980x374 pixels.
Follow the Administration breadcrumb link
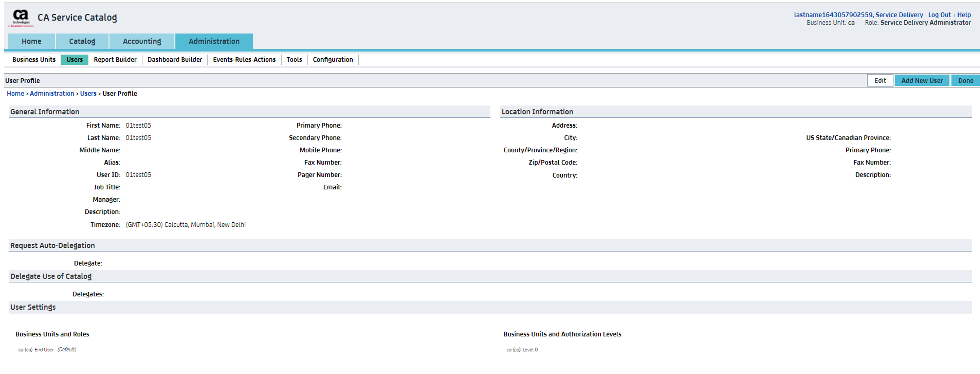coord(52,93)
